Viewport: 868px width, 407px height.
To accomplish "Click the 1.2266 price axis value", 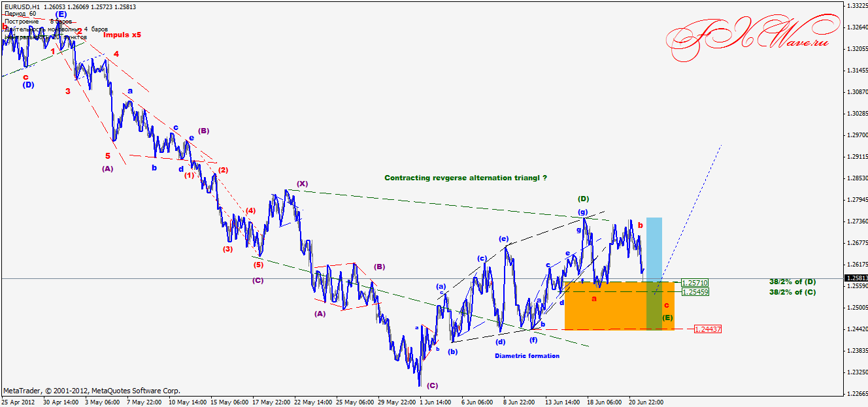I will pos(856,394).
